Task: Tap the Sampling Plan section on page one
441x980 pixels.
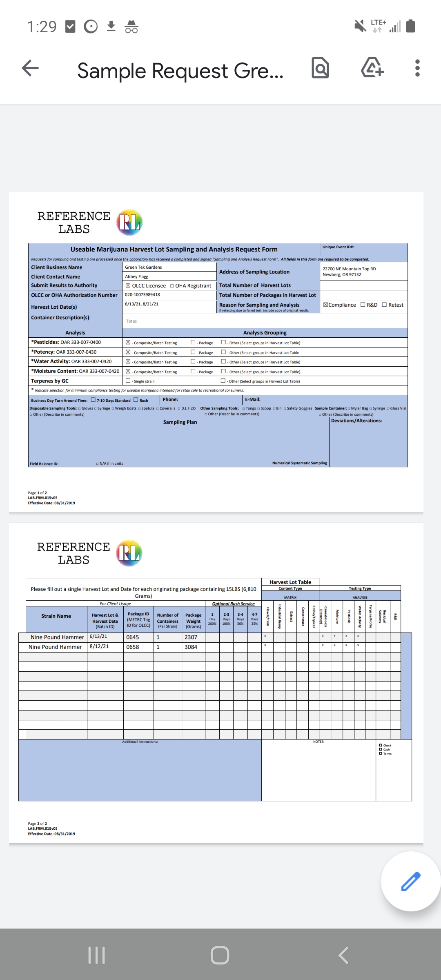Action: coord(180,422)
